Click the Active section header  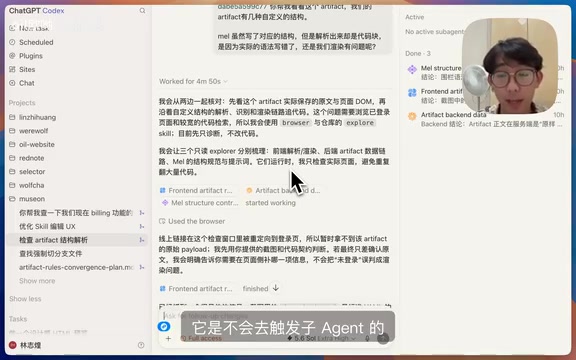414,17
